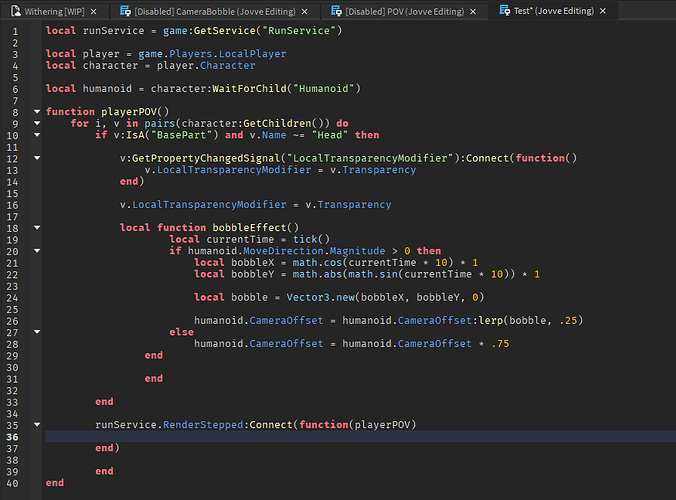Image resolution: width=676 pixels, height=500 pixels.
Task: Click bobbleEffect function name on line 18
Action: [249, 228]
